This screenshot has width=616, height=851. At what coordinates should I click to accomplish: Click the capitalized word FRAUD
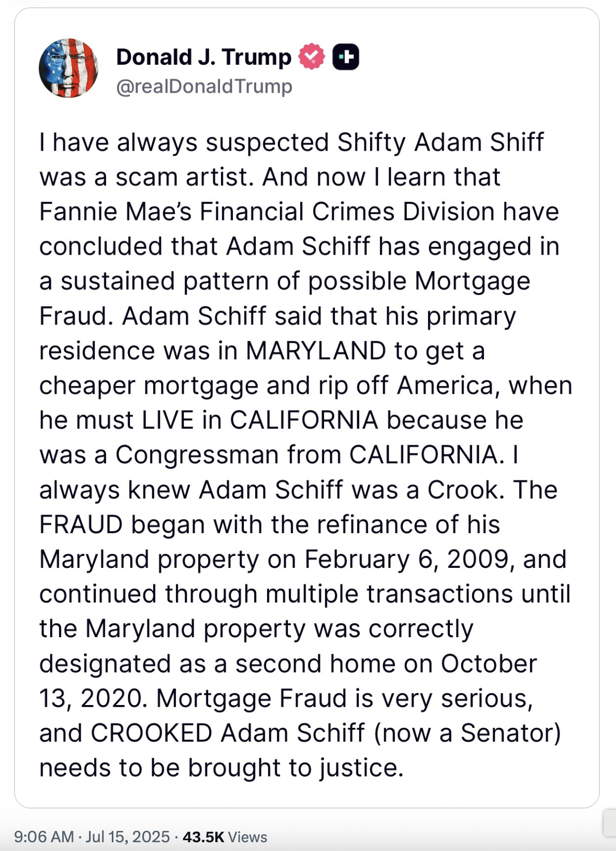81,525
